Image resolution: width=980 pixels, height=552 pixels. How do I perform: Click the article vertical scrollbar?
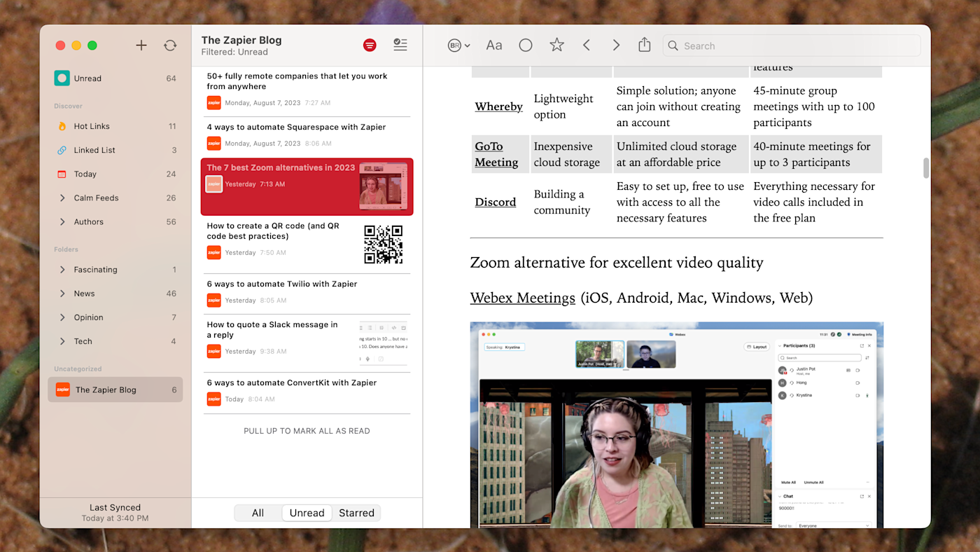[x=926, y=168]
